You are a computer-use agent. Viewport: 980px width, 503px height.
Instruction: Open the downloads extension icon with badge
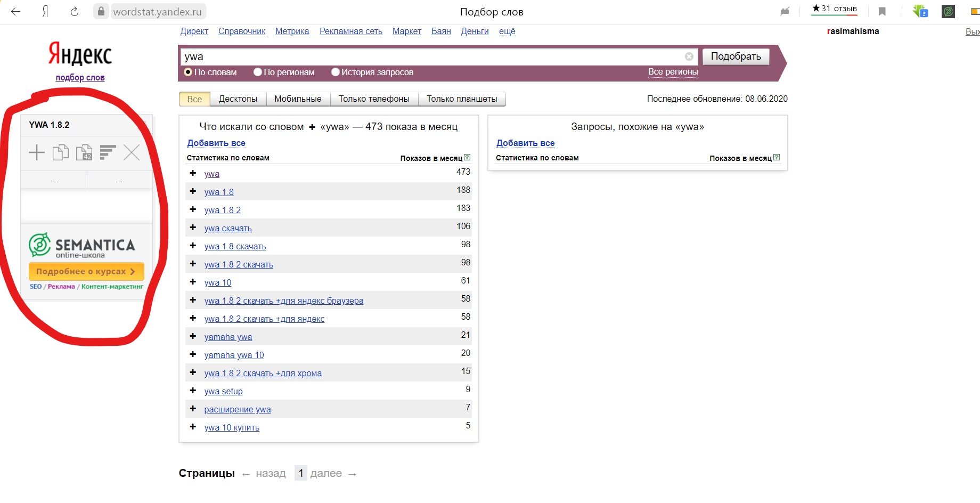tap(920, 11)
